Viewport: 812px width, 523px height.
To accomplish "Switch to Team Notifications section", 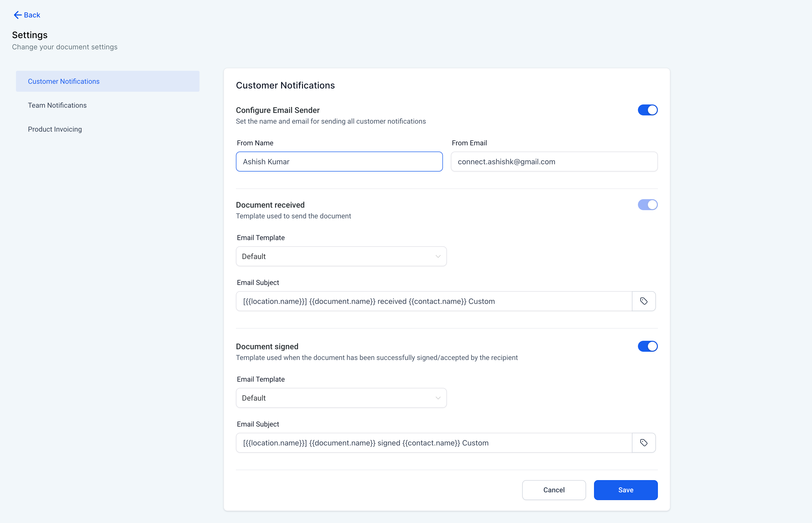I will click(57, 105).
